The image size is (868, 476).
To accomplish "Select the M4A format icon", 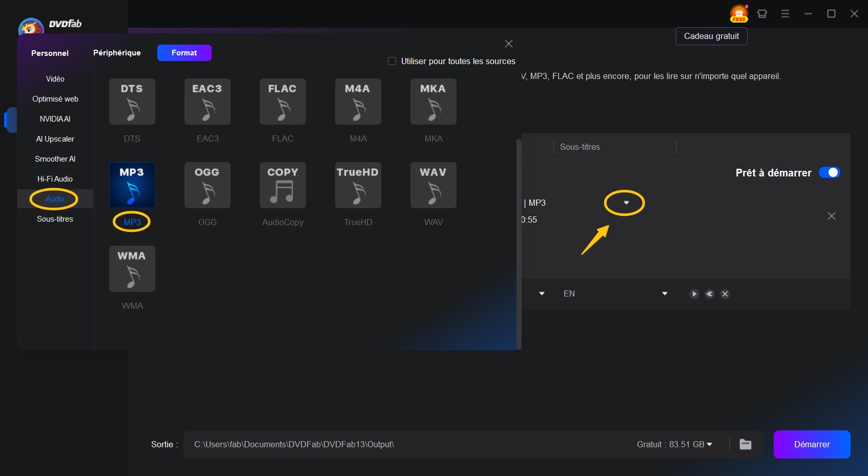I will [358, 102].
